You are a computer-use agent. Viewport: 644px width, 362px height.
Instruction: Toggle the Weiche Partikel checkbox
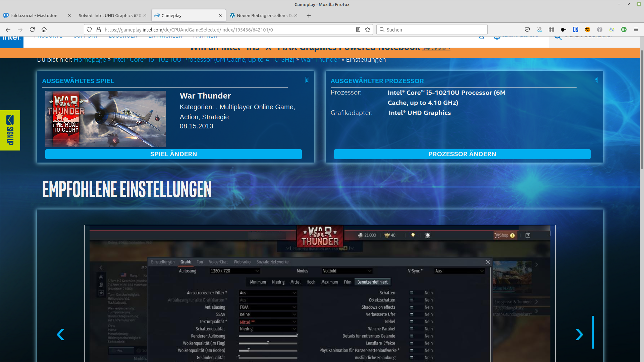[412, 329]
